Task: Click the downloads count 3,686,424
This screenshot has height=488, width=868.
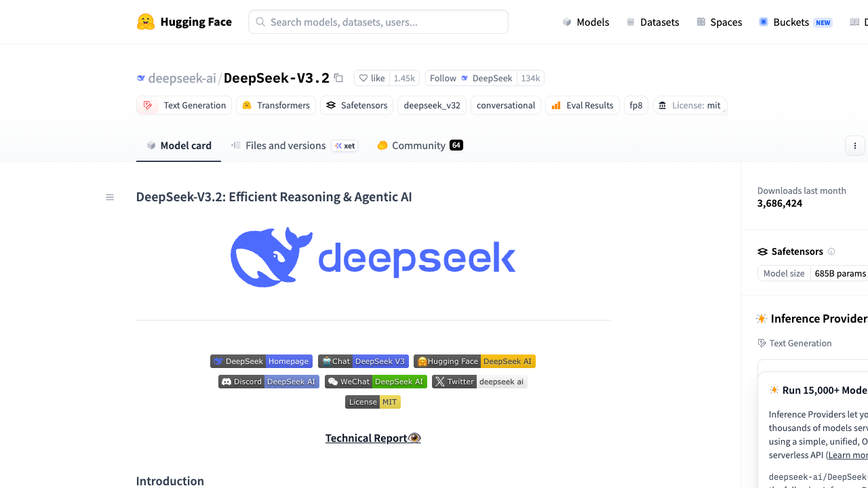Action: tap(780, 203)
